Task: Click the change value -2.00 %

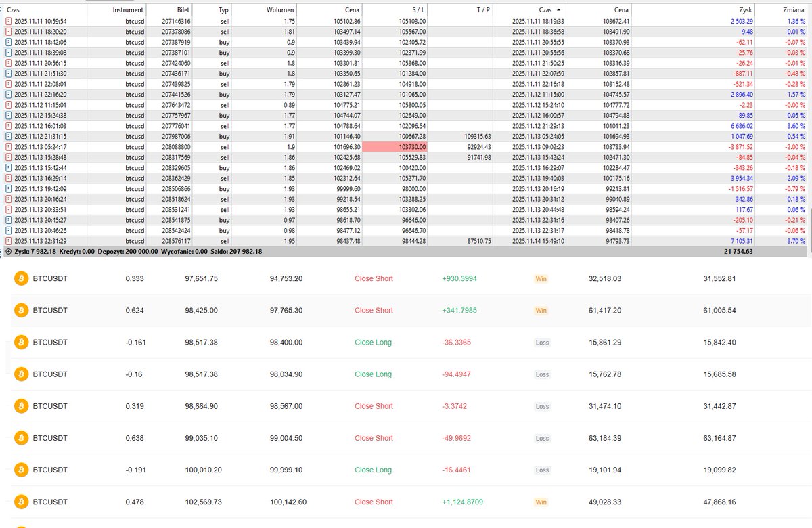Action: pos(795,146)
